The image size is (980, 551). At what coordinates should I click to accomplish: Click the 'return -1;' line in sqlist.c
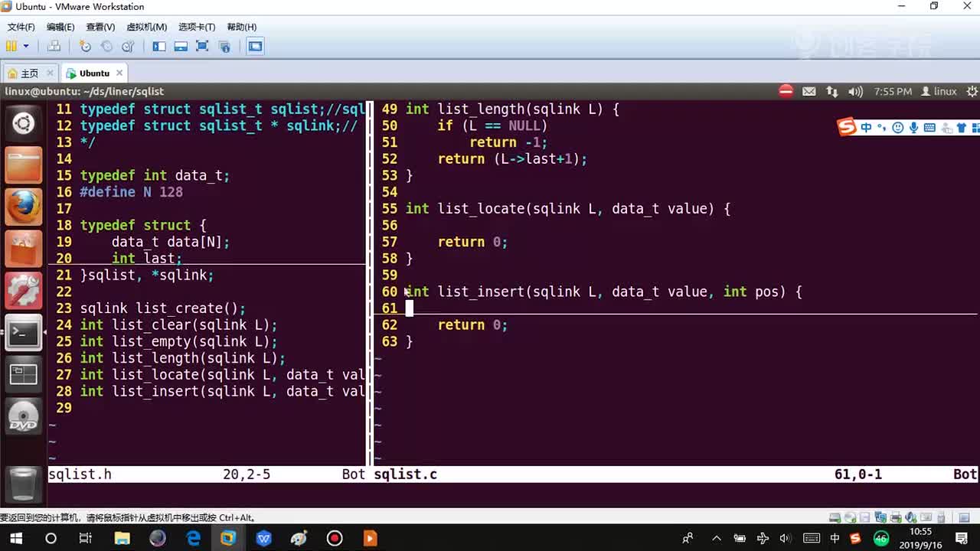click(x=508, y=142)
